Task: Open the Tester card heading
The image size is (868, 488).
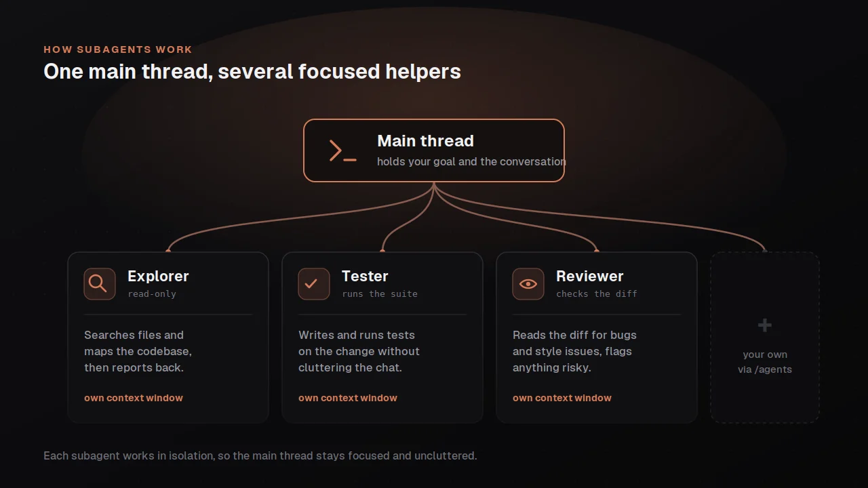Action: pos(365,276)
